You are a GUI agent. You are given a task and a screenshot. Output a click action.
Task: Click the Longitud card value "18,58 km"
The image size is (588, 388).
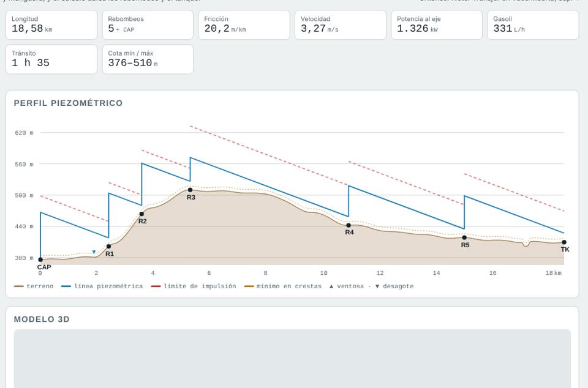(x=32, y=29)
